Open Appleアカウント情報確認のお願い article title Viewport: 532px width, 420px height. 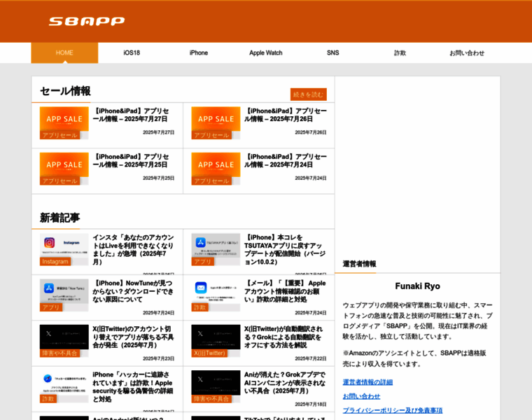point(285,291)
